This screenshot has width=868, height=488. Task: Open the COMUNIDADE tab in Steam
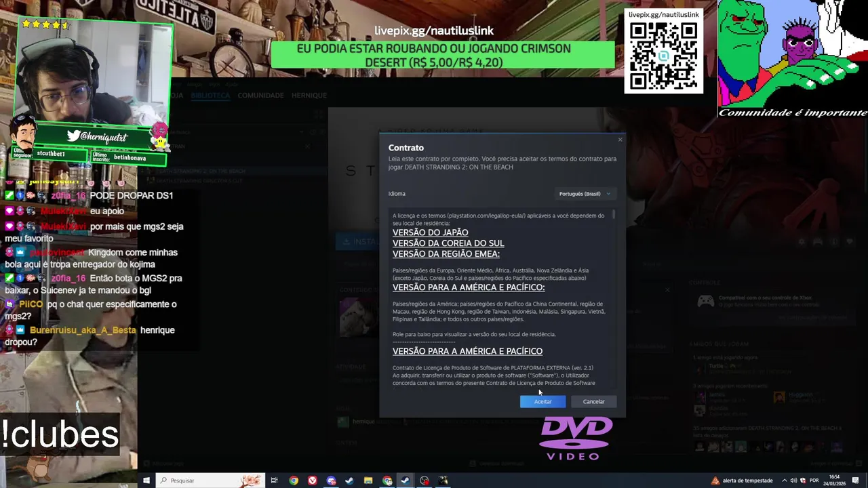[260, 96]
